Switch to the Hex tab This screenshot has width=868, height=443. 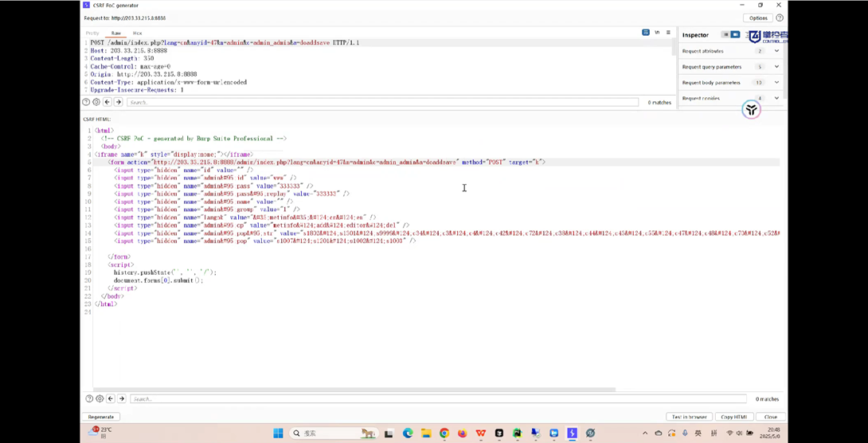click(137, 33)
